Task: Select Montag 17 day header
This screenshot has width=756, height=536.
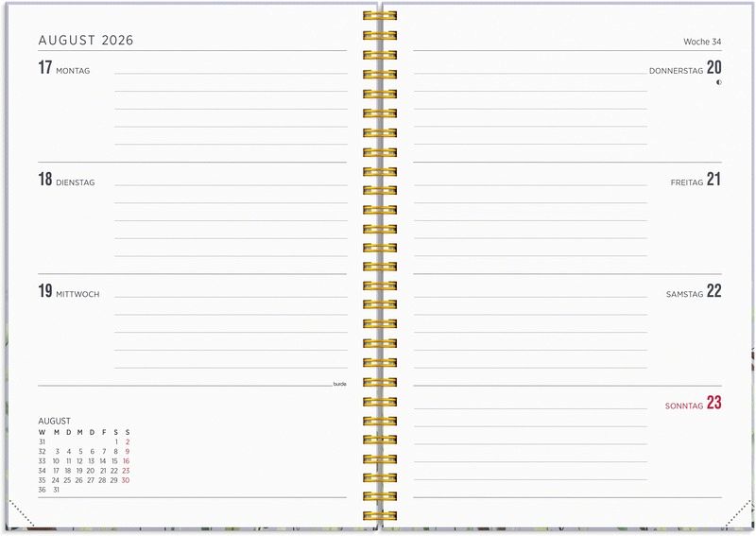Action: 64,69
